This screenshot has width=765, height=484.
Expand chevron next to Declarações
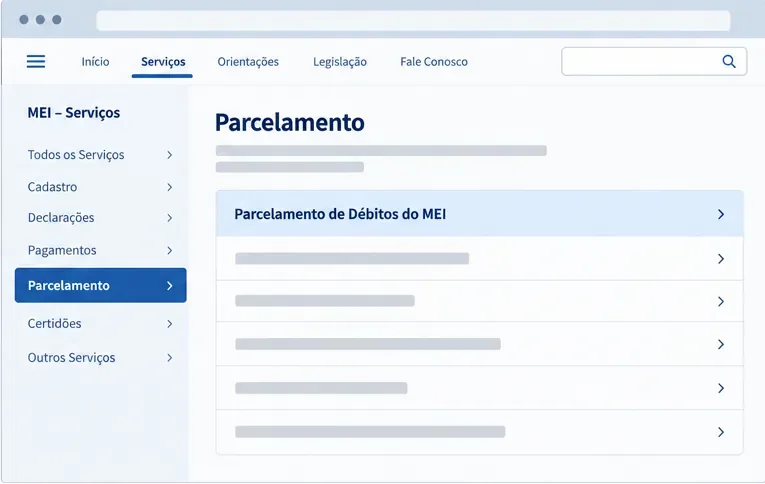click(169, 218)
